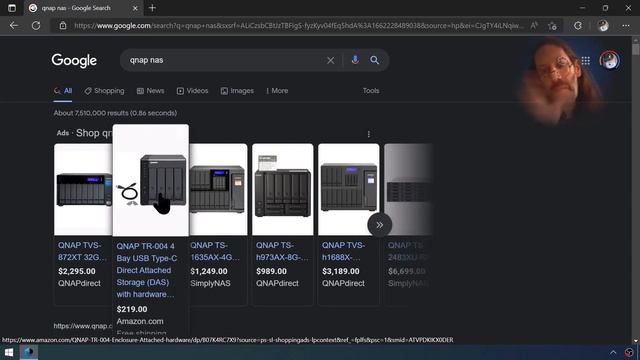Switch to News results tab
Image resolution: width=640 pixels, height=360 pixels.
[x=151, y=91]
